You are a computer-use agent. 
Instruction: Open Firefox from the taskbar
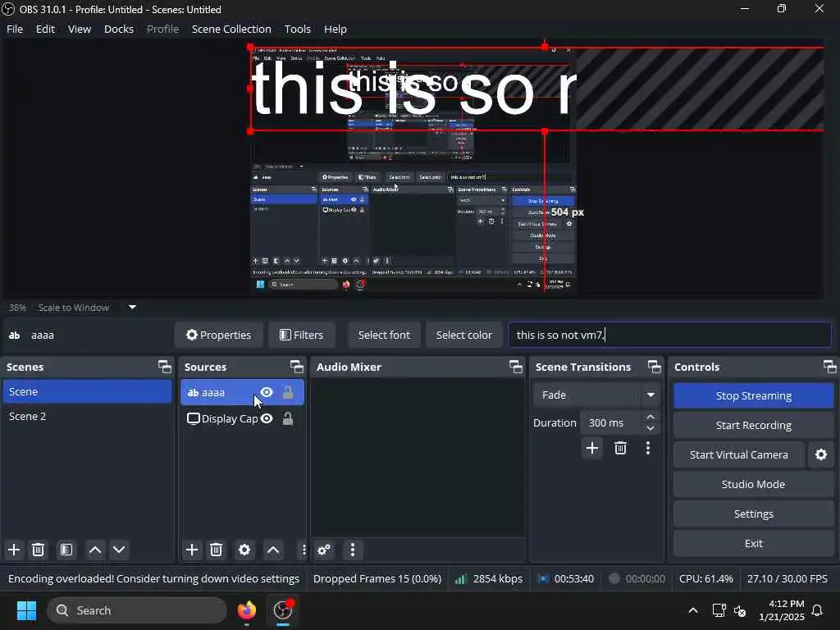tap(247, 610)
